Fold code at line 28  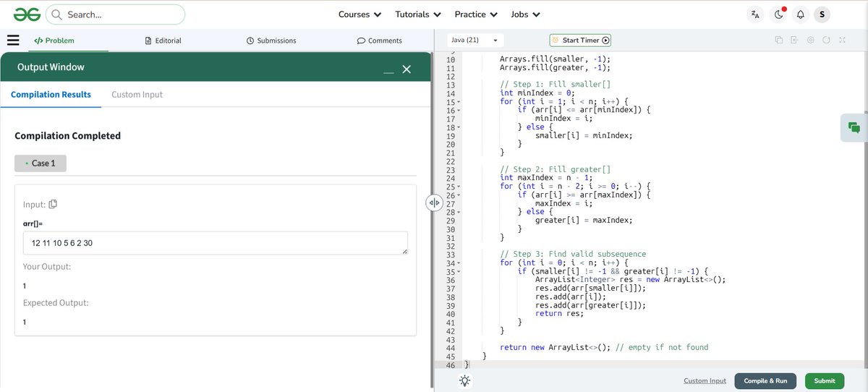click(x=459, y=213)
